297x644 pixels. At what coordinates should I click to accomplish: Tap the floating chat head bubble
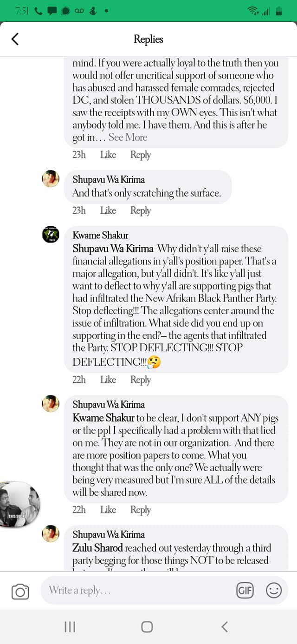(19, 504)
